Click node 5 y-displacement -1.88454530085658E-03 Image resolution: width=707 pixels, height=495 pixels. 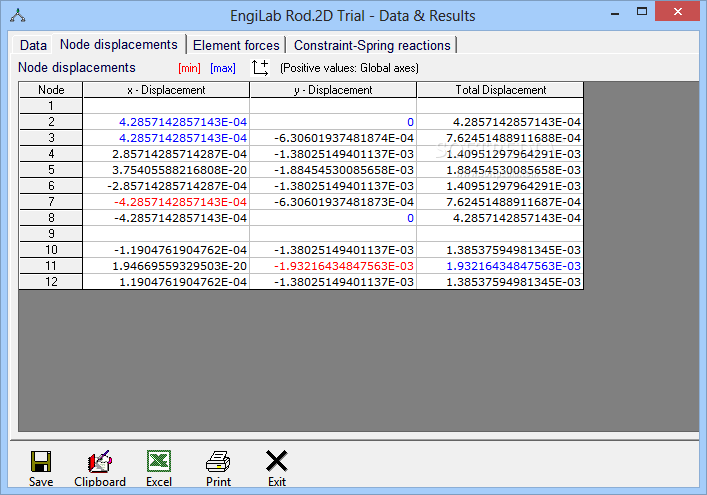pos(333,170)
